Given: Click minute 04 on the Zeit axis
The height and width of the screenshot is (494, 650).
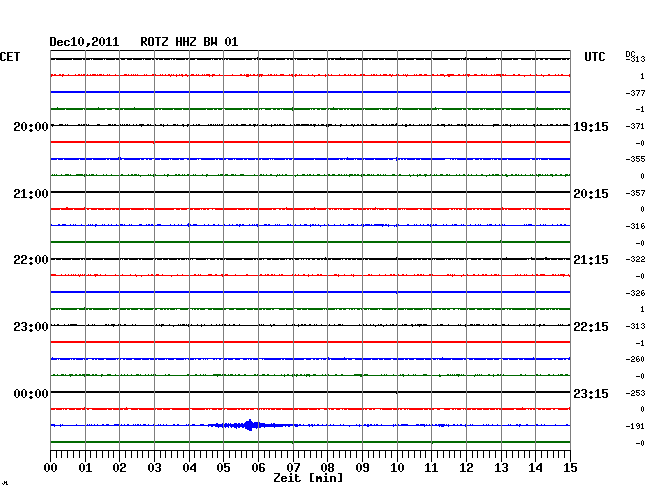Looking at the screenshot, I should (x=189, y=468).
